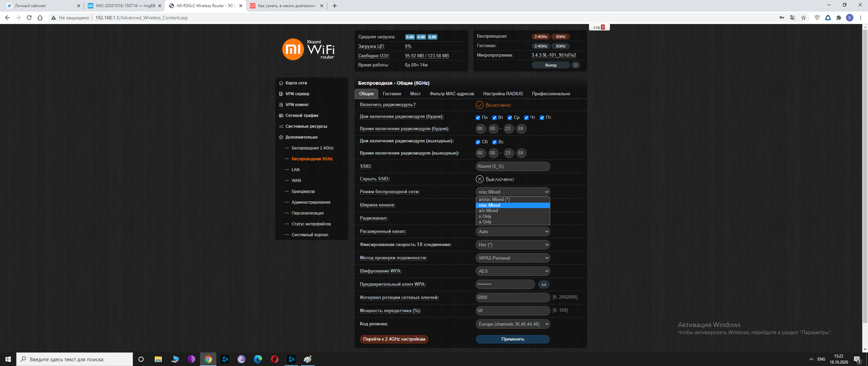
Task: Switch to Личный кабинет browser tab
Action: click(42, 6)
